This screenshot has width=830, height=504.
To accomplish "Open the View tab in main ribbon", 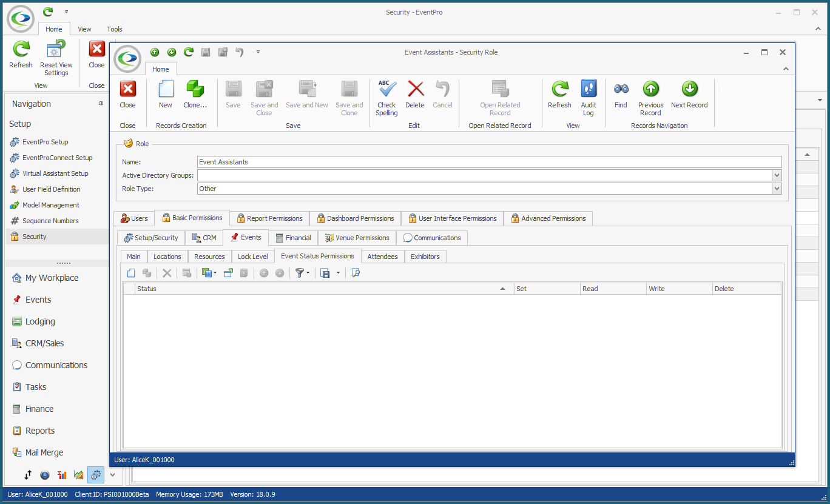I will click(x=85, y=29).
